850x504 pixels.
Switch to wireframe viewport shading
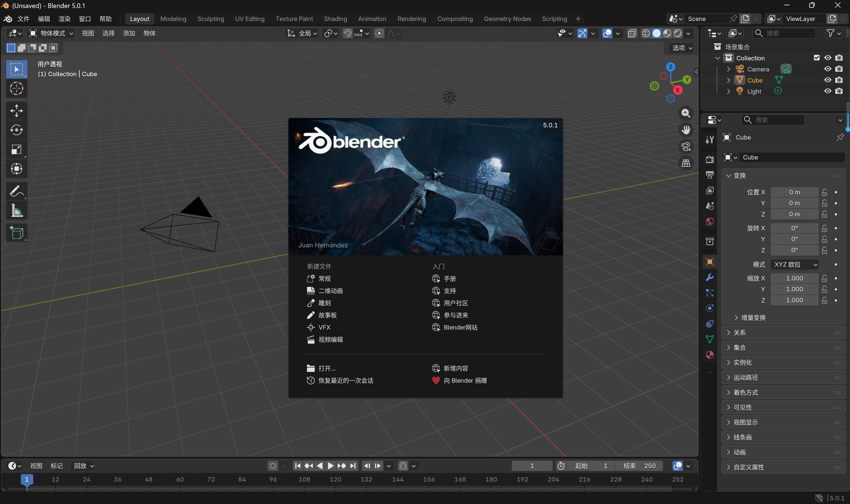pos(646,33)
